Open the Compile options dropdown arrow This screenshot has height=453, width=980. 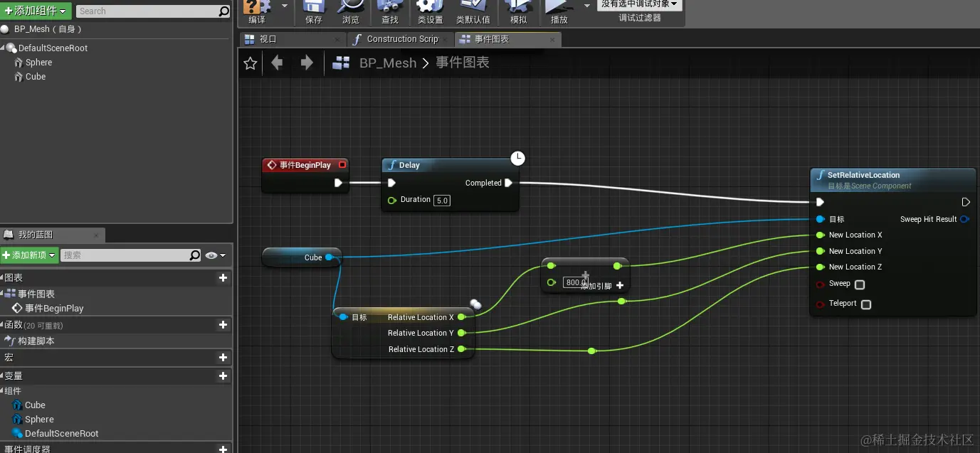tap(285, 5)
